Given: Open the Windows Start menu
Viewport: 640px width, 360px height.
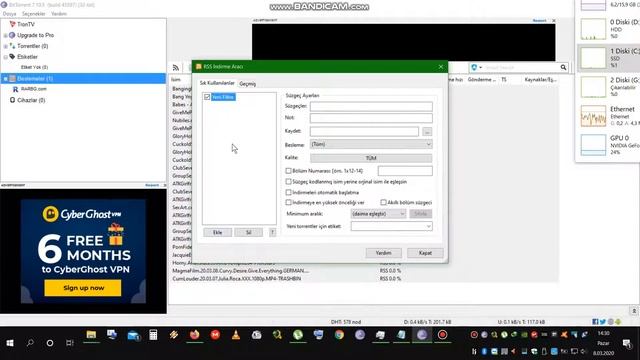Looking at the screenshot, I should (x=10, y=343).
